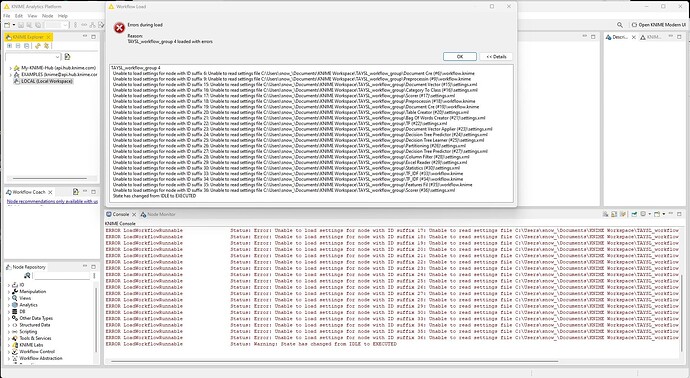
Task: Click the Workflow Coach configure page icon
Action: (x=76, y=192)
